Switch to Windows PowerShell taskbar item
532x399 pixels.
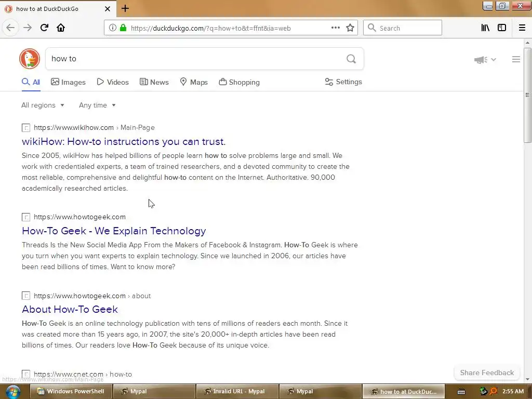[x=71, y=392]
